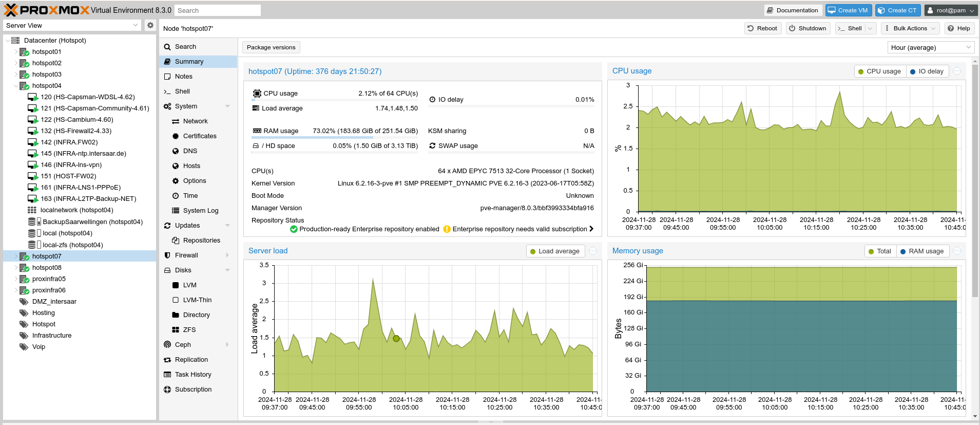
Task: Select VM 120 HS-Capsman-WDSL monitor icon
Action: [33, 97]
